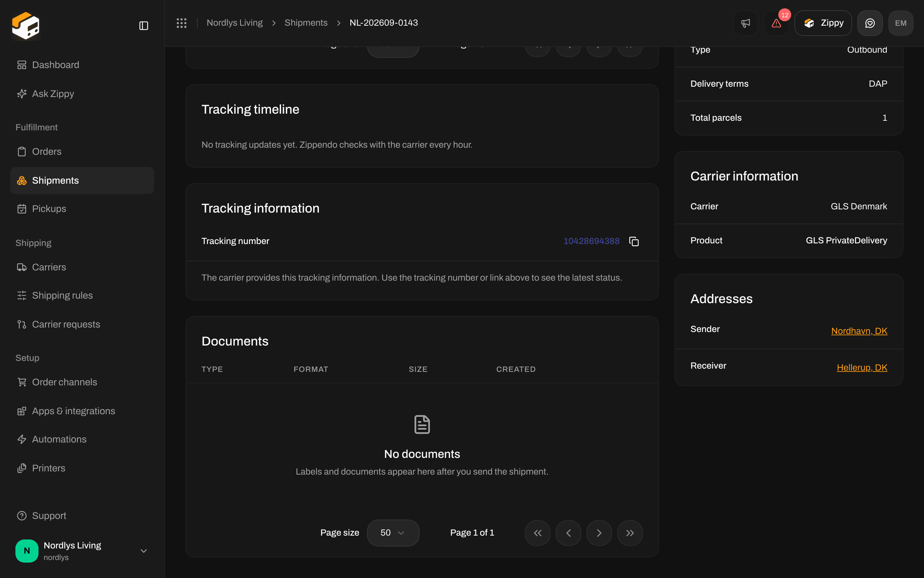924x578 pixels.
Task: Collapse the sidebar with the panel icon
Action: coord(143,26)
